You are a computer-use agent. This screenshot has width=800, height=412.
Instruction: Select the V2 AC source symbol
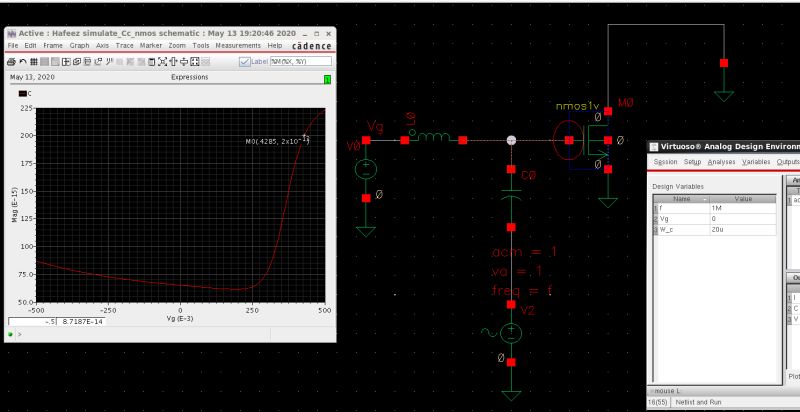tap(511, 333)
